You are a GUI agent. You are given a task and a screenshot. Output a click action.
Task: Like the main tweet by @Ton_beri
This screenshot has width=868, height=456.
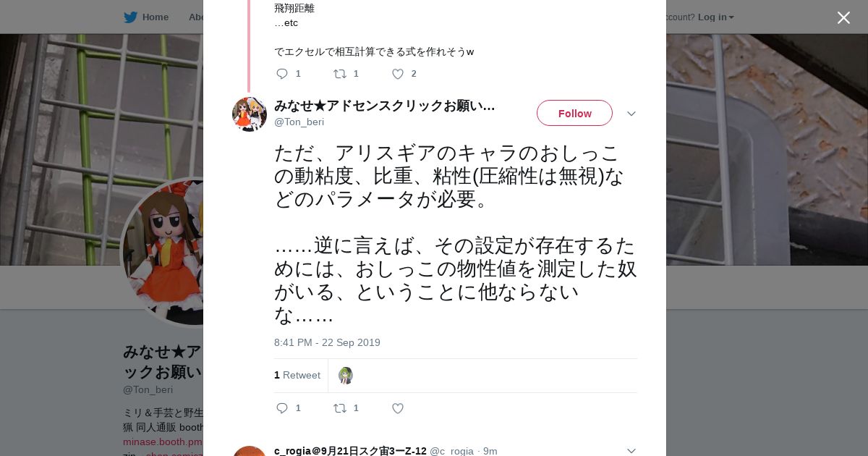click(398, 408)
